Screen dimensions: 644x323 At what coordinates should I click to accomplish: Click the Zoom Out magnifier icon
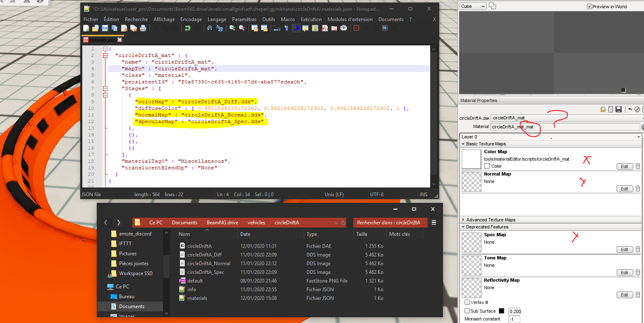pos(242,28)
